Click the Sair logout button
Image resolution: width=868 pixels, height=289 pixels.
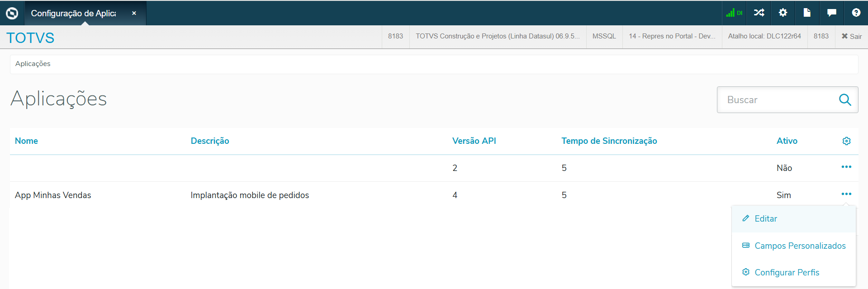[852, 36]
